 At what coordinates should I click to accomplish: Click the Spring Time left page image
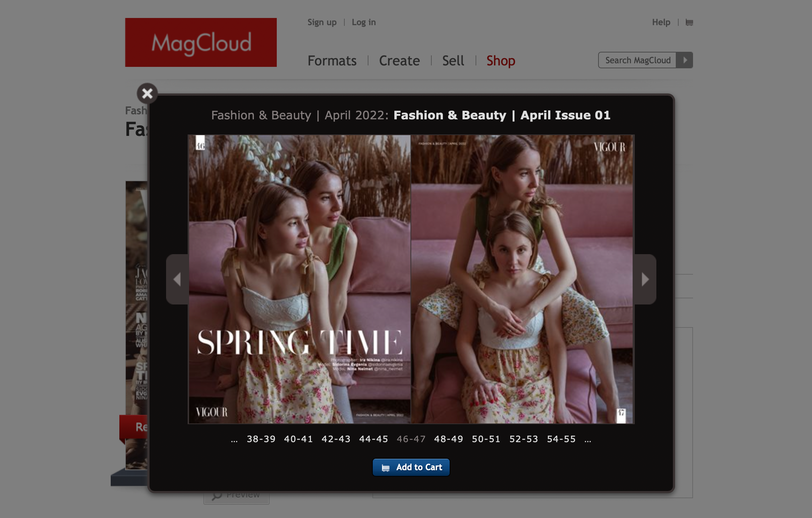299,279
